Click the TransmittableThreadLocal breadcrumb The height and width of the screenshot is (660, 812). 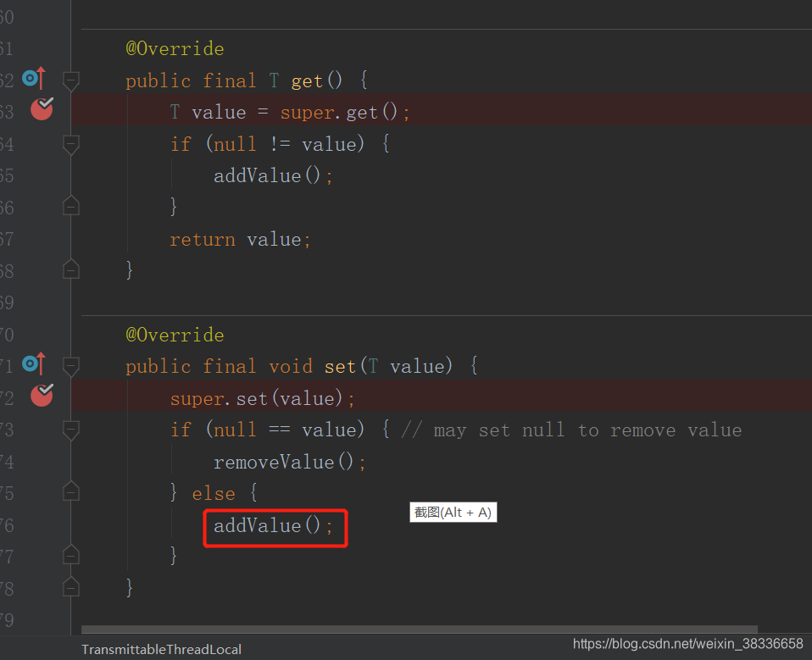pyautogui.click(x=161, y=649)
